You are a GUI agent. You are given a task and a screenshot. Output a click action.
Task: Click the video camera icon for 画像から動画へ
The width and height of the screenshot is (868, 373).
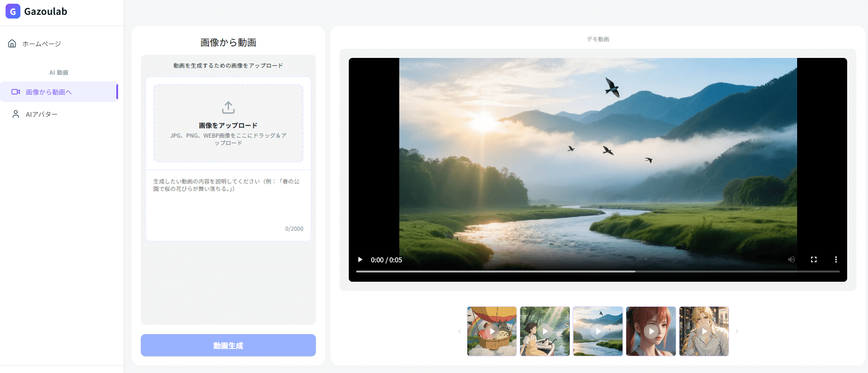(16, 92)
